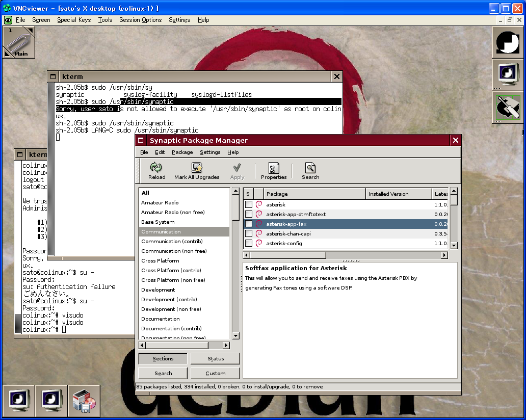
Task: Click the package and CD icon at bottom
Action: pos(84,401)
